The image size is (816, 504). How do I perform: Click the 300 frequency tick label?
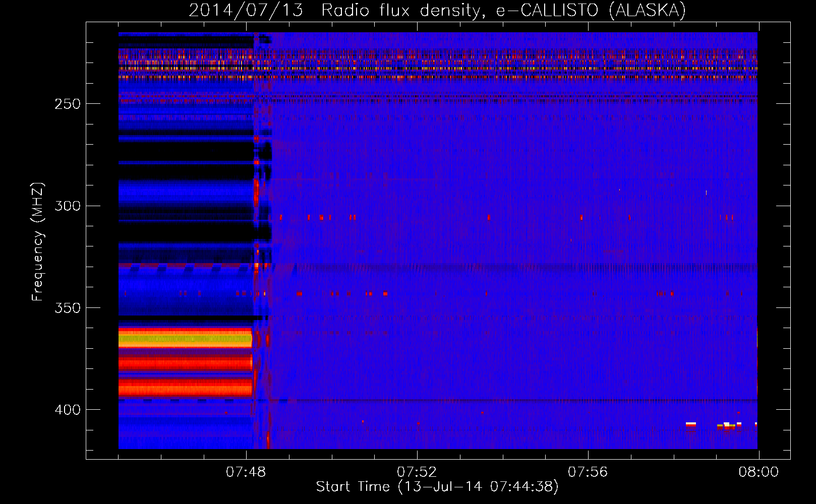pos(68,206)
